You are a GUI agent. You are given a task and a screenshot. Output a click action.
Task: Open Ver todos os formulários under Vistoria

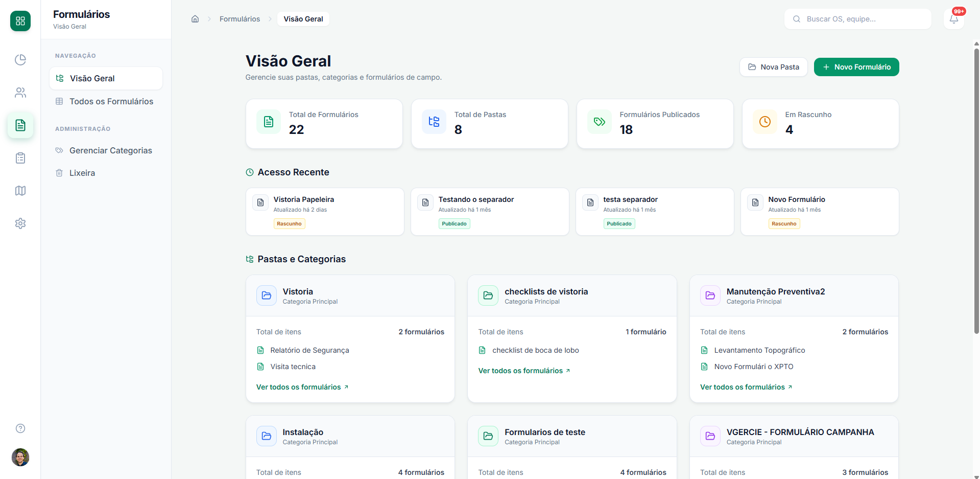point(302,387)
